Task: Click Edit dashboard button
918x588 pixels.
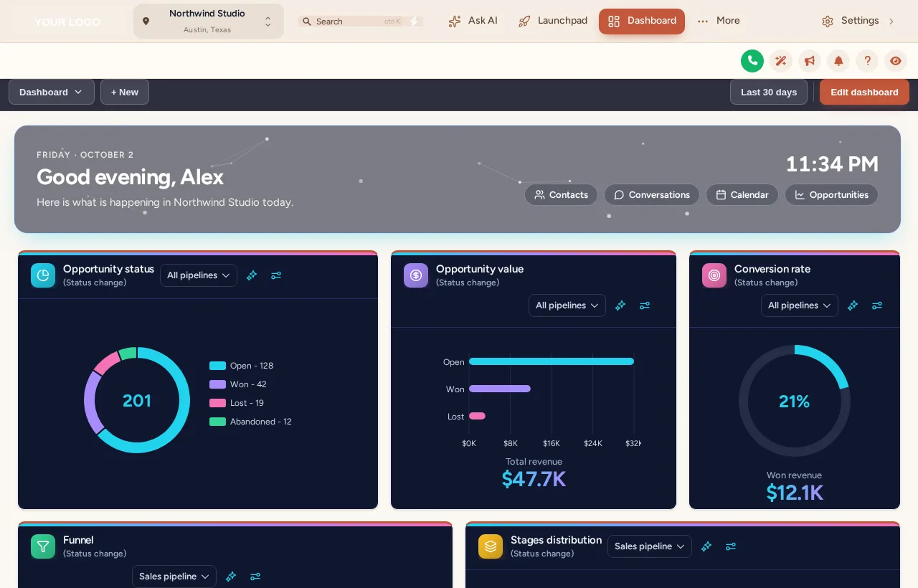Action: (864, 92)
